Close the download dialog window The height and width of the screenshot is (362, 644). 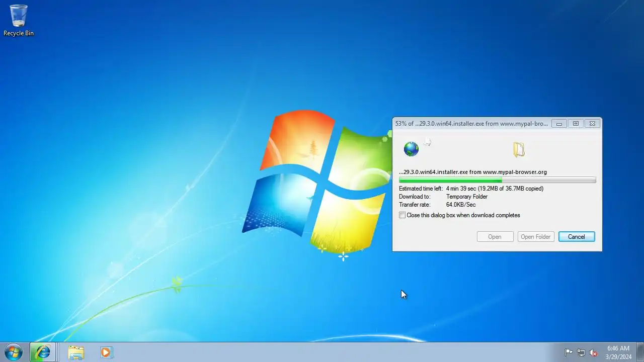click(x=592, y=124)
